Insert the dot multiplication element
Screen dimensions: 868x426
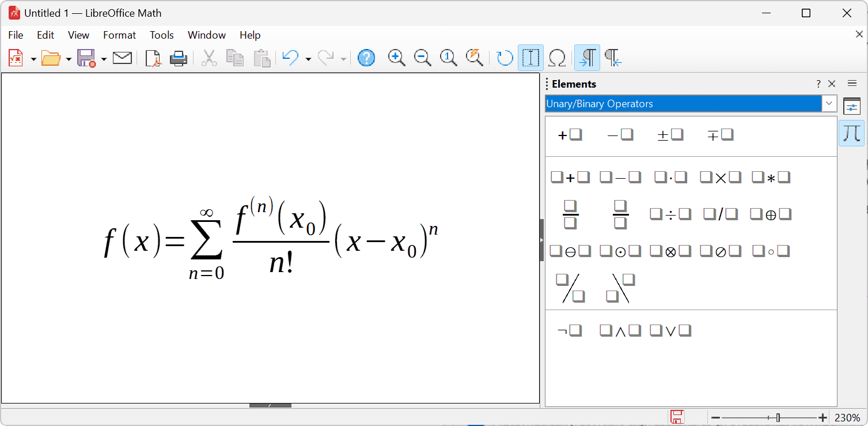(670, 178)
